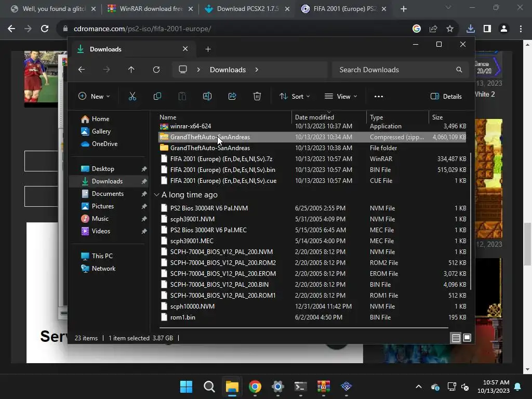The width and height of the screenshot is (532, 399).
Task: Select FIFA 2001 (Europe) .bin file
Action: [312, 170]
